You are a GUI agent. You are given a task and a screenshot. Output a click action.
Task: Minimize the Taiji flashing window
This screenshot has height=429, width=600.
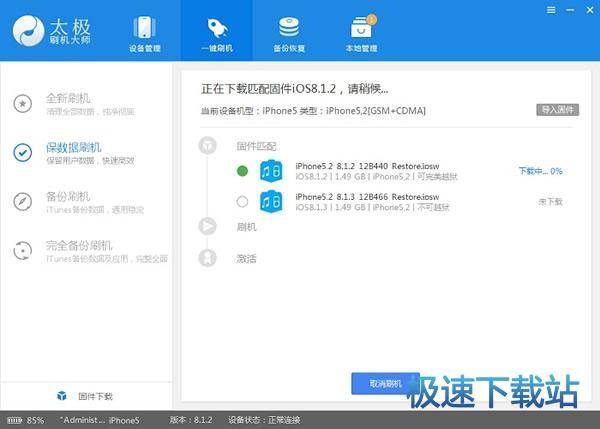click(570, 10)
